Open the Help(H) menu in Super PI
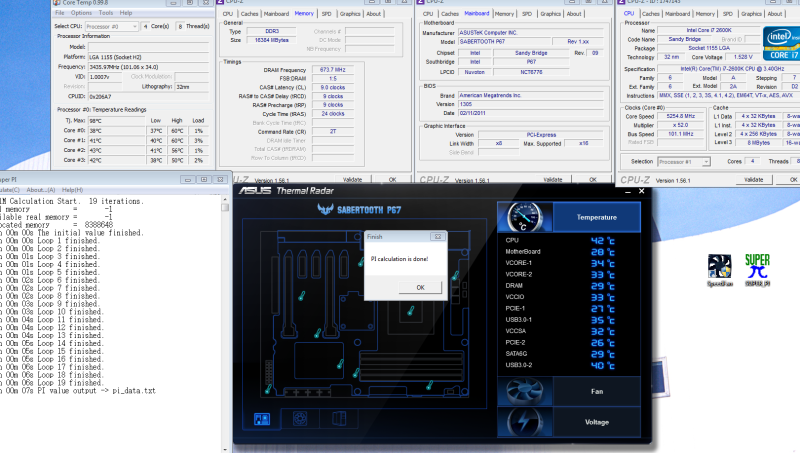This screenshot has height=453, width=800. 72,190
